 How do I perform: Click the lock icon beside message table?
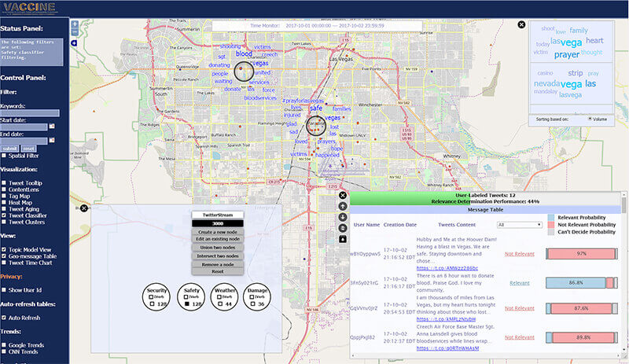343,238
